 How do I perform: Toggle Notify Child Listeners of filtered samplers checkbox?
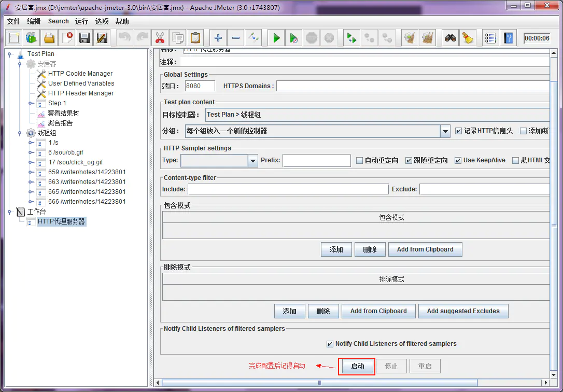pyautogui.click(x=330, y=344)
